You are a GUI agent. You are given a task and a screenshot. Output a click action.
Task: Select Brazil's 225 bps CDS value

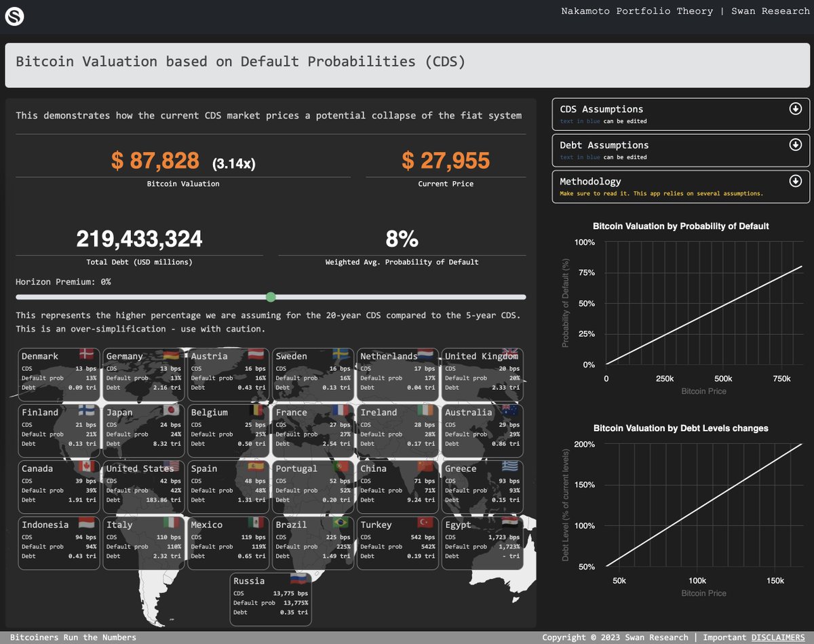pyautogui.click(x=337, y=536)
